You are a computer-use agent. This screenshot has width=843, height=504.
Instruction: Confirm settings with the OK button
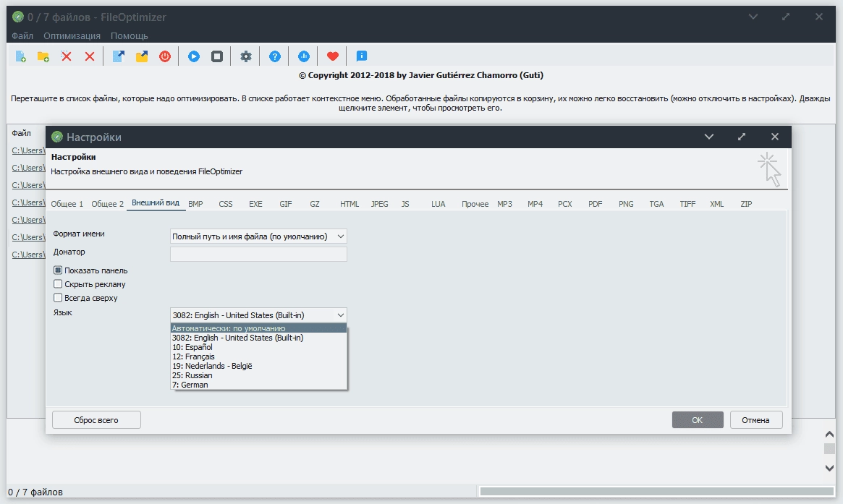[698, 419]
